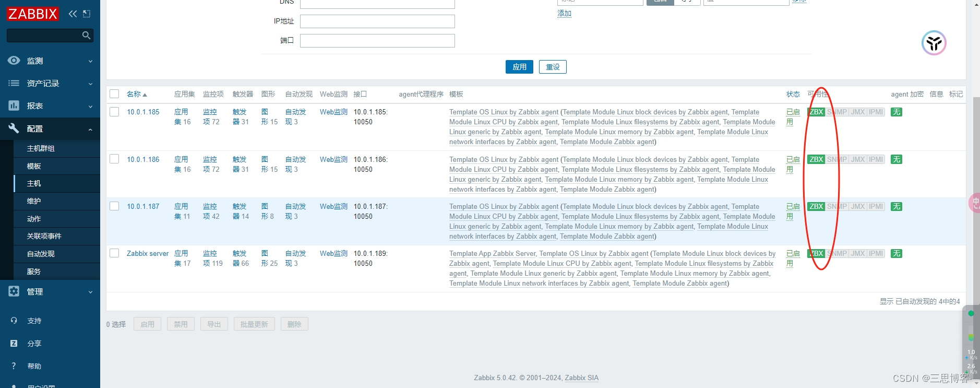Open 自动发现 in the sidebar
The height and width of the screenshot is (388, 980).
coord(41,254)
